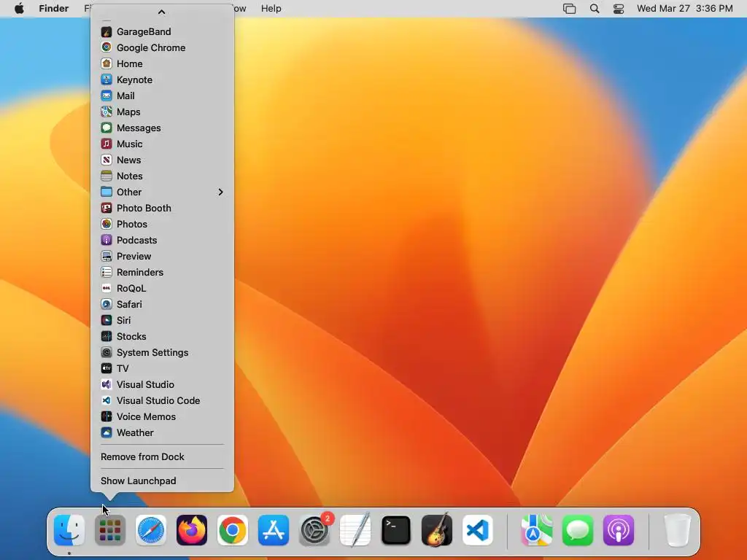This screenshot has height=560, width=747.
Task: Launch Safari from the Dock
Action: pos(151,530)
